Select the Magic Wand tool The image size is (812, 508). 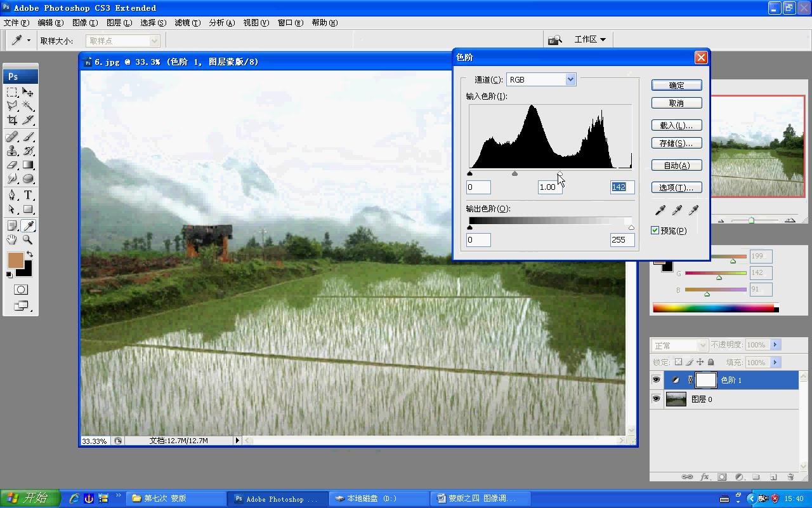pos(28,106)
